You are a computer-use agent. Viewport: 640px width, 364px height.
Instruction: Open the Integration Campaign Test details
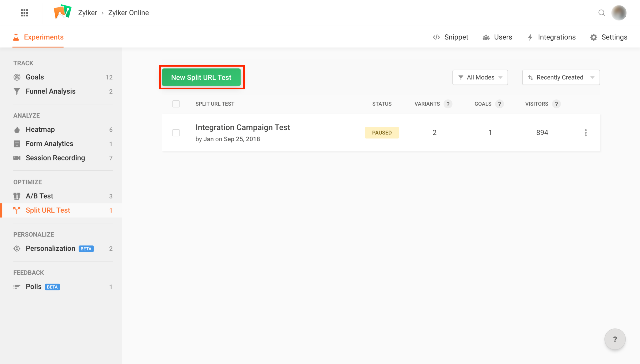coord(242,127)
